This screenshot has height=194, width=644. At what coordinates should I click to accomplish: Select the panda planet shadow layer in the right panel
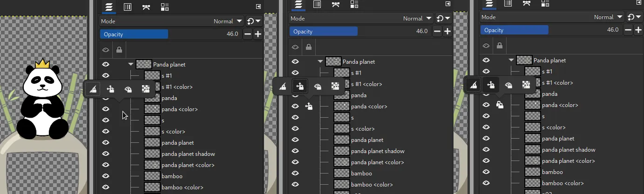pos(569,149)
